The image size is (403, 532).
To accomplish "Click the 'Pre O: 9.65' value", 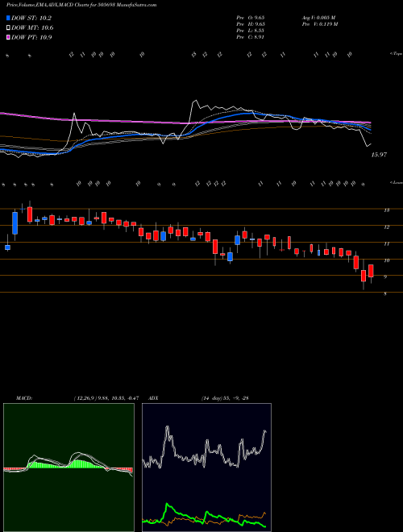I will point(251,18).
